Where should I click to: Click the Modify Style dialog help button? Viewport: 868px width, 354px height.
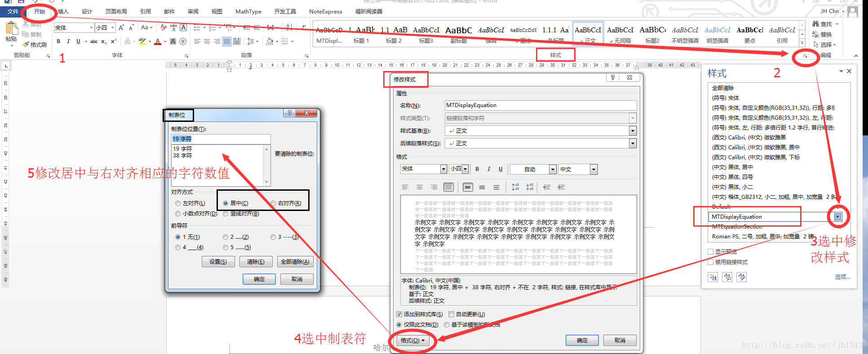613,77
